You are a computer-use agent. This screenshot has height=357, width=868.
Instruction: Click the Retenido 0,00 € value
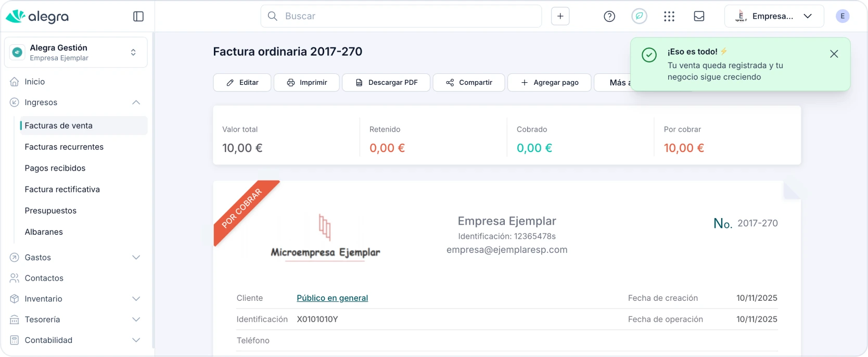(387, 148)
